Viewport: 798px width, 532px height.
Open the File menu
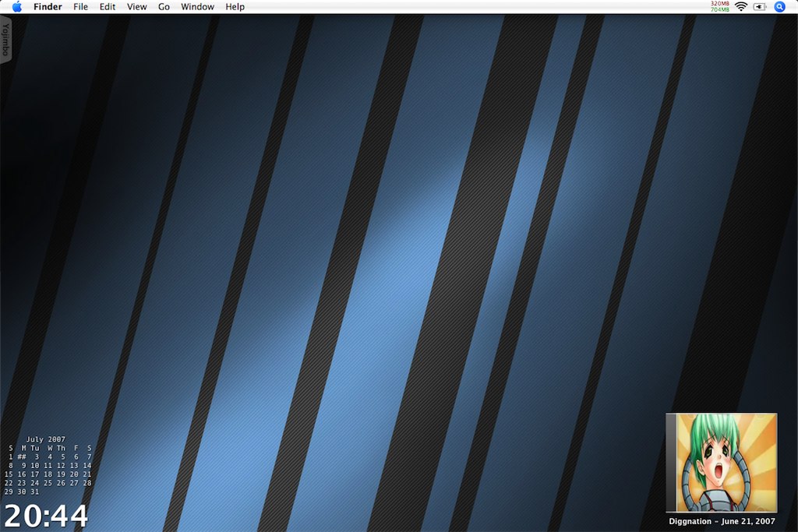tap(80, 6)
